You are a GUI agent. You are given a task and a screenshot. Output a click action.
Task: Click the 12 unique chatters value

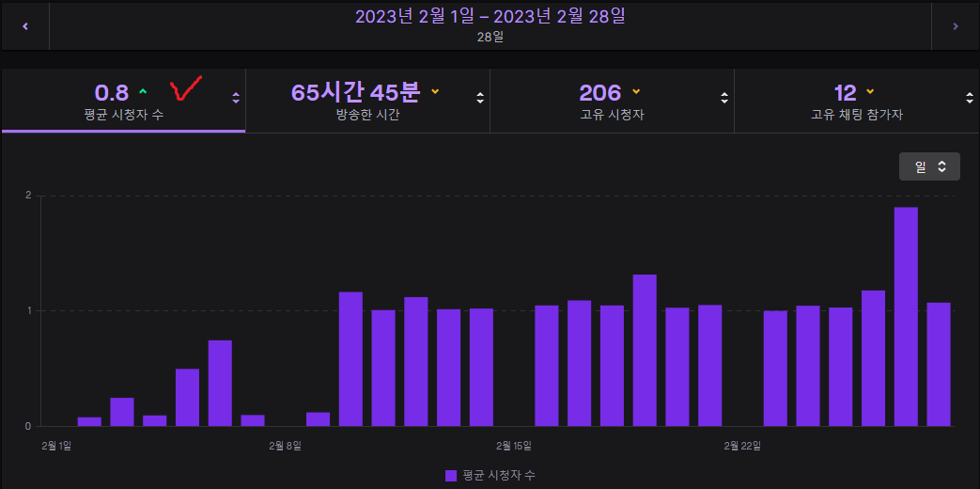[x=845, y=92]
